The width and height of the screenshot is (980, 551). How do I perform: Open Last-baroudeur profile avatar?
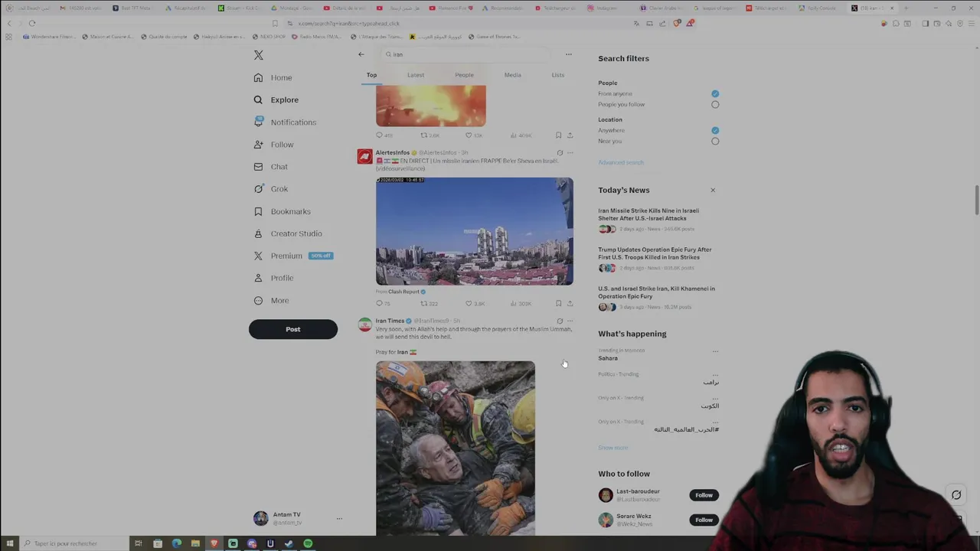606,495
